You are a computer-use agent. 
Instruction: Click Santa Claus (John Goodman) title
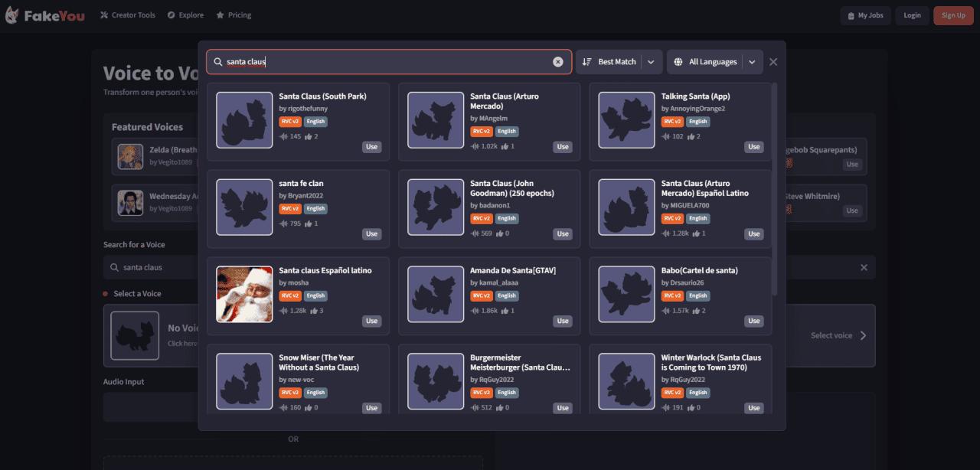[x=512, y=188]
